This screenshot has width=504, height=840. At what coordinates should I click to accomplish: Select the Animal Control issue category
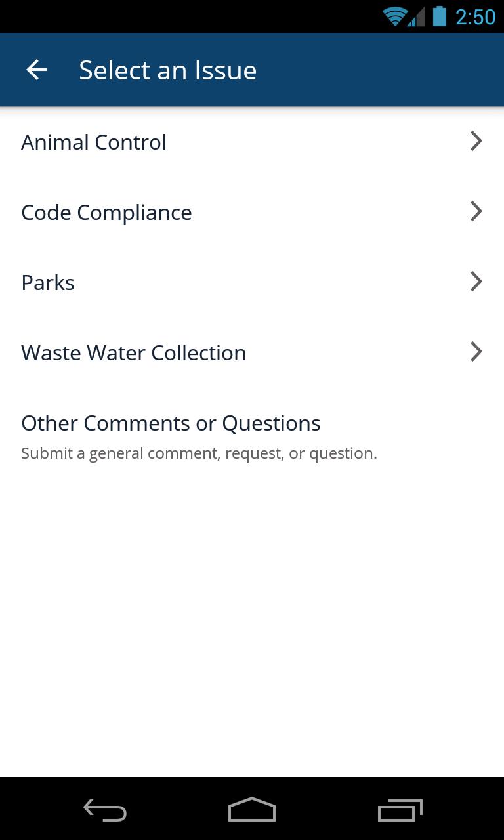pos(252,142)
